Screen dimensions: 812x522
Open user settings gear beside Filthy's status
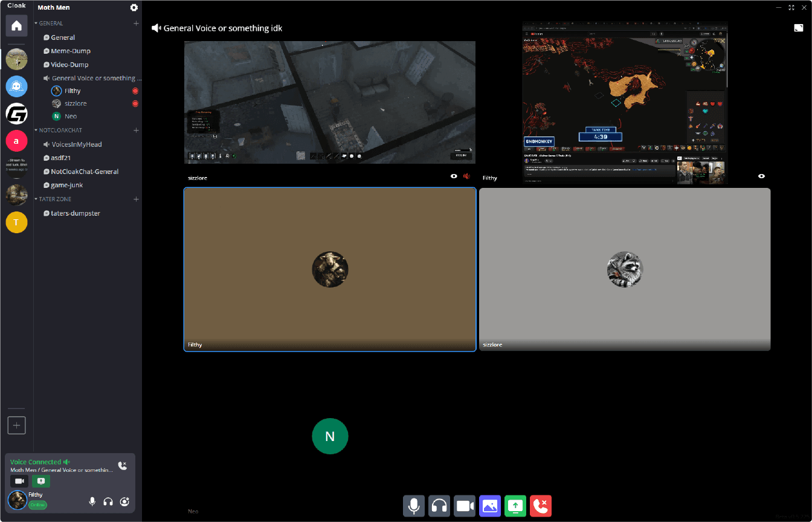(124, 501)
